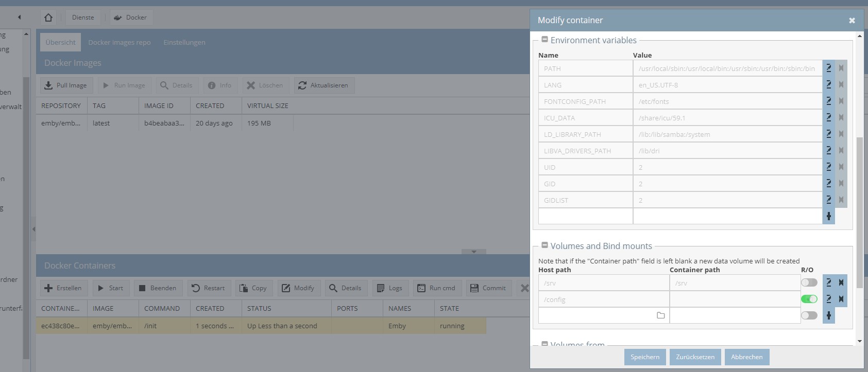The height and width of the screenshot is (372, 868).
Task: Edit the /srv bind mount row
Action: click(x=829, y=282)
